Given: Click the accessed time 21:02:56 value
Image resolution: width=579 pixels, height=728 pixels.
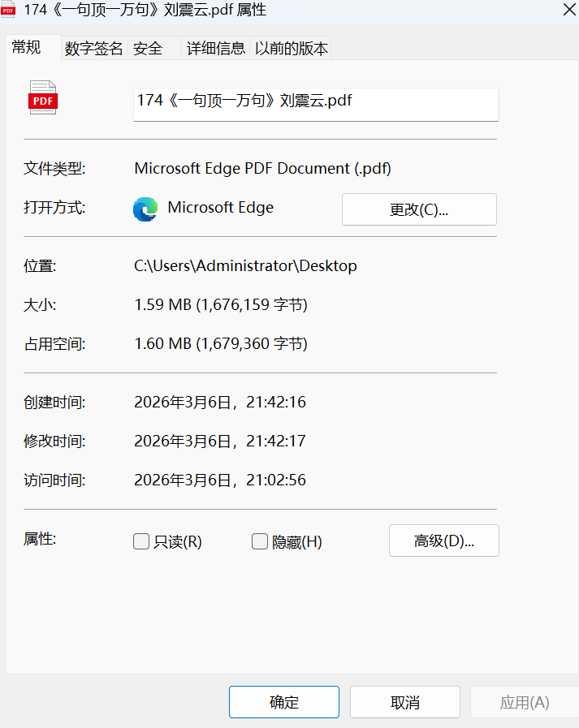Looking at the screenshot, I should point(220,480).
